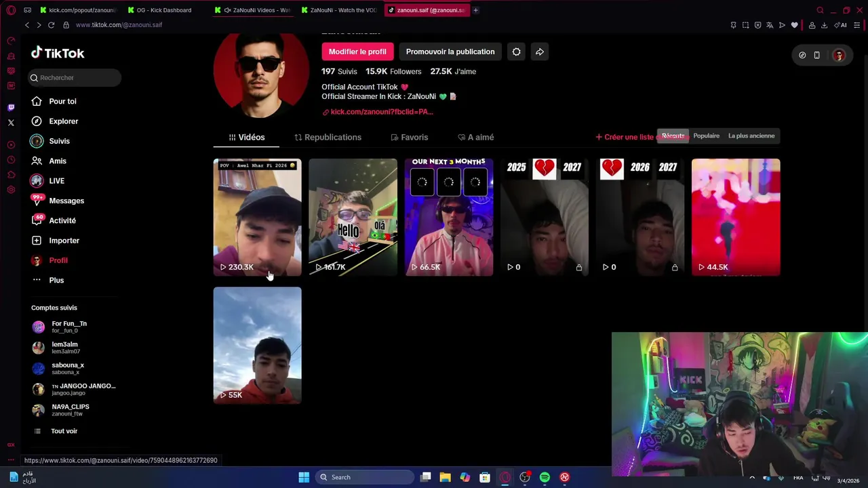
Task: Open the Windows Start menu
Action: (x=304, y=477)
